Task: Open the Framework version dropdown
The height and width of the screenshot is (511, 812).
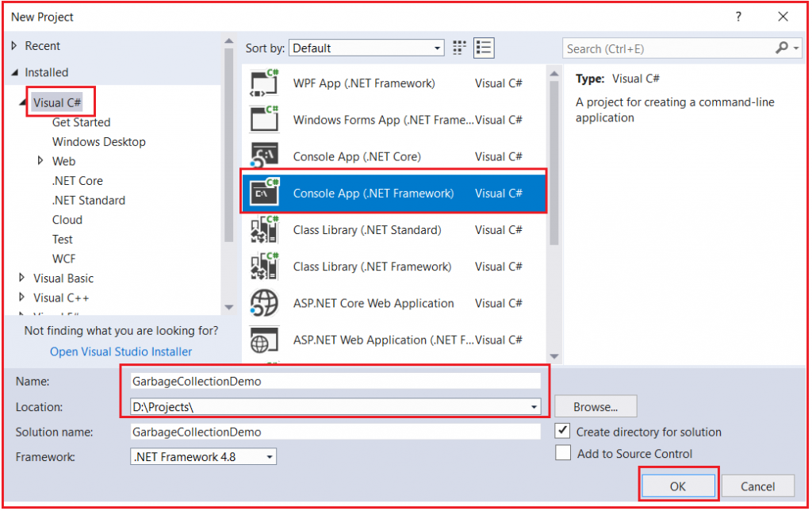Action: 203,457
